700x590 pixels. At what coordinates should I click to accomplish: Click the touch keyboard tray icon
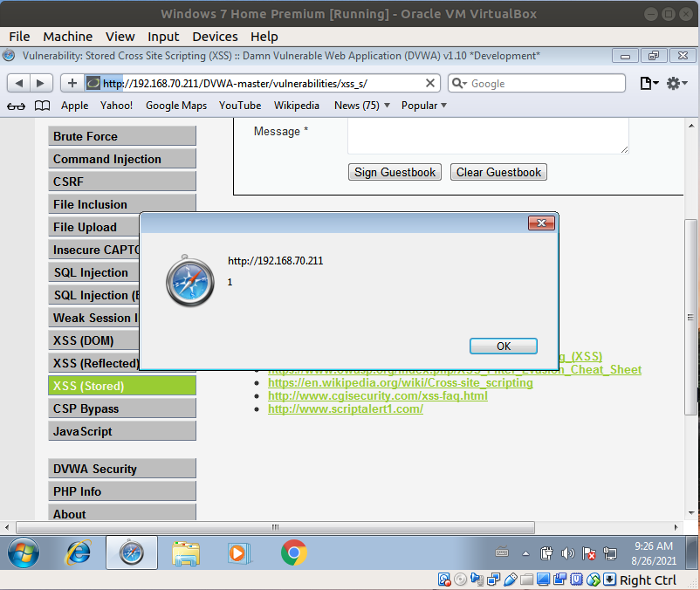click(502, 552)
